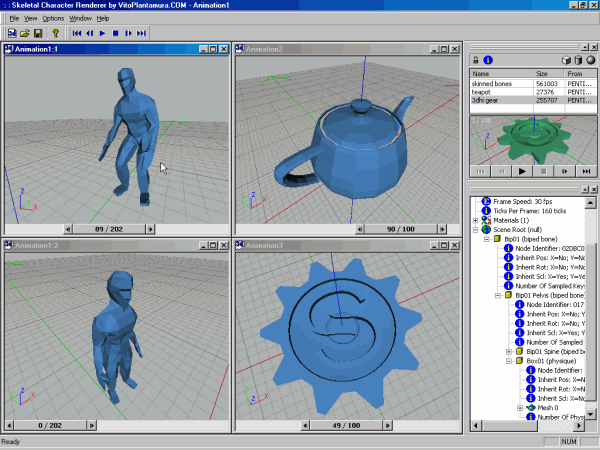Viewport: 600px width, 450px height.
Task: Step back a frame in Animation3 slider
Action: [x=305, y=426]
